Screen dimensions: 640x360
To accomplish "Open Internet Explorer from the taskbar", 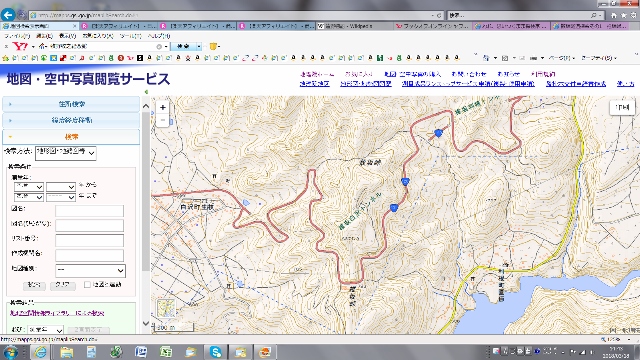I will [40, 351].
